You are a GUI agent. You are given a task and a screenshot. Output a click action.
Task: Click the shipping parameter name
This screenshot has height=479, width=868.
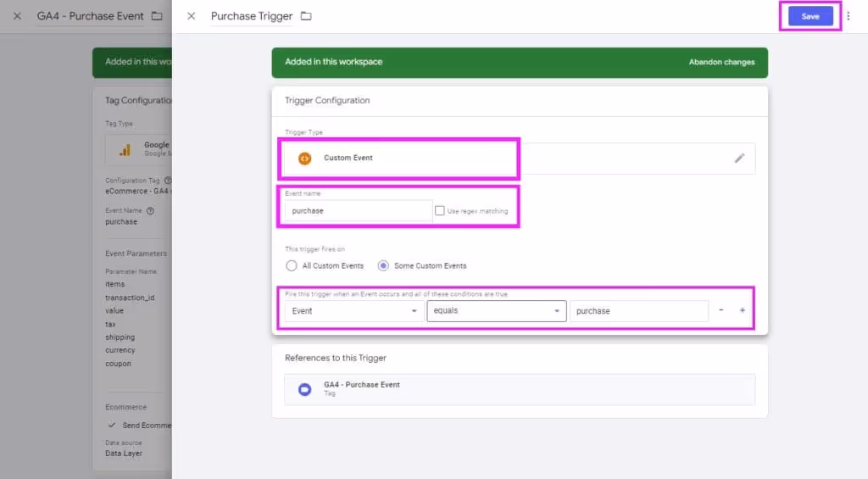[120, 337]
